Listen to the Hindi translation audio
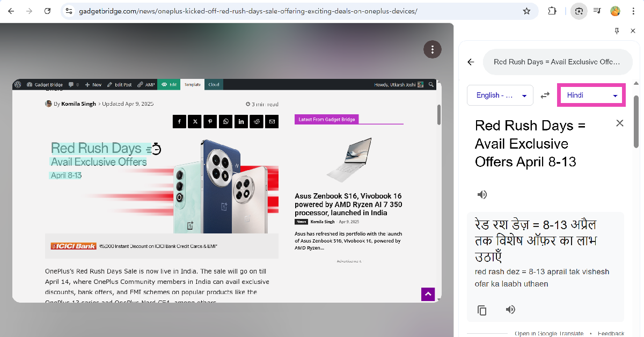This screenshot has width=644, height=337. click(510, 310)
